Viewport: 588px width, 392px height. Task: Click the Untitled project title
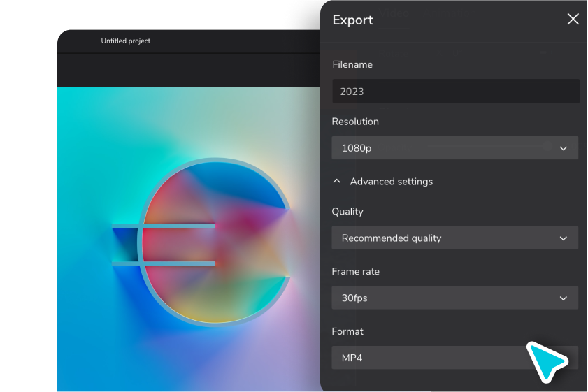click(x=126, y=41)
